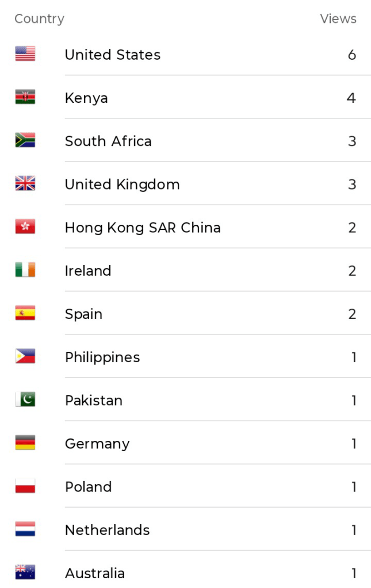This screenshot has width=371, height=588.
Task: Click the Germany flag icon
Action: pyautogui.click(x=25, y=443)
